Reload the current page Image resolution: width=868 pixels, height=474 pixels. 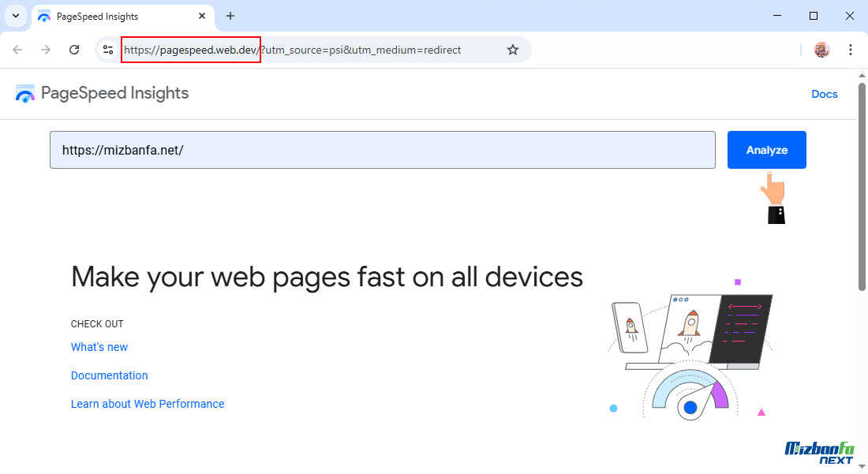pos(74,50)
